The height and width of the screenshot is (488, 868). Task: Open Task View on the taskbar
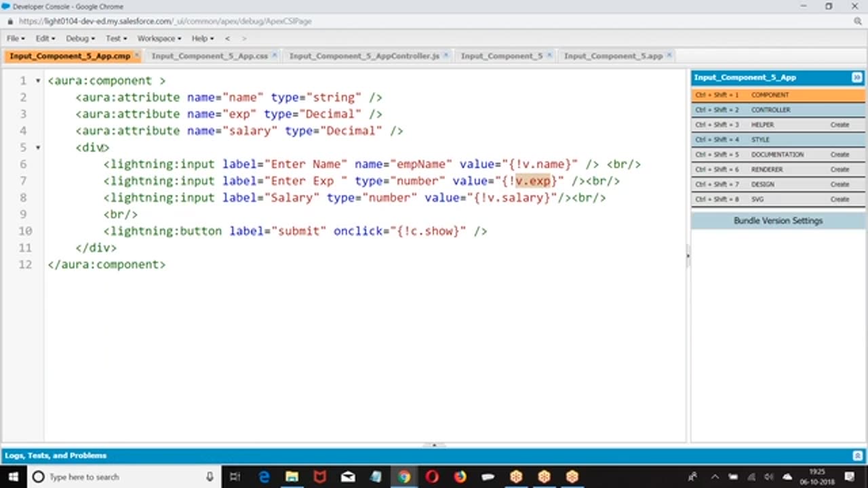tap(235, 476)
